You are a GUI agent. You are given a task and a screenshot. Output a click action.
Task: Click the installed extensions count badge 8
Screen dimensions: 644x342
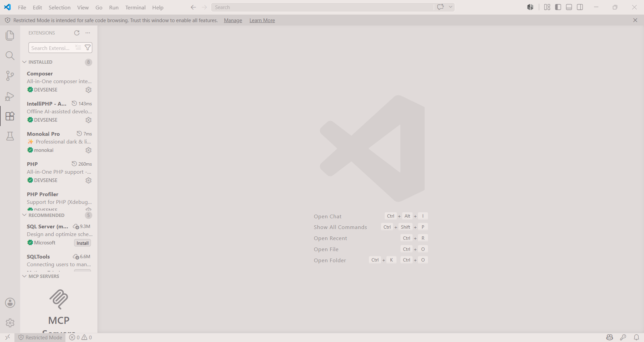point(89,62)
